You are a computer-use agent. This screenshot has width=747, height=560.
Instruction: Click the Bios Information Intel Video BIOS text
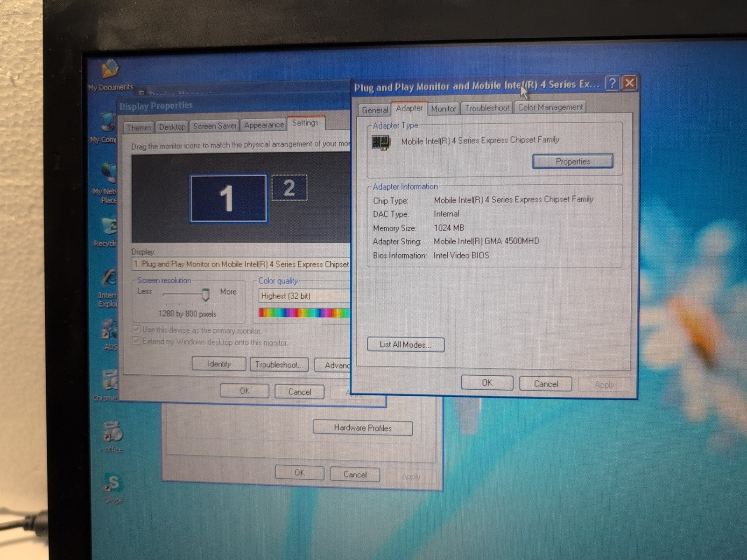461,255
